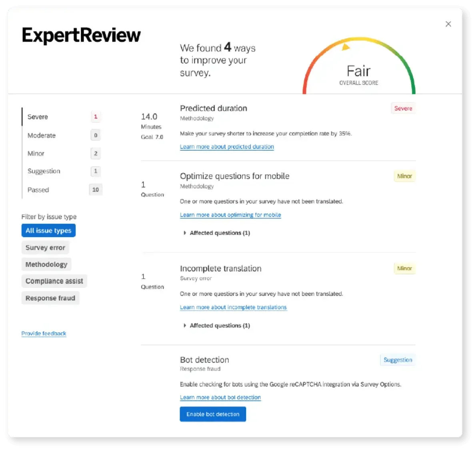Open Learn more about incomplete translations
Screen dimensions: 476x451
[233, 307]
